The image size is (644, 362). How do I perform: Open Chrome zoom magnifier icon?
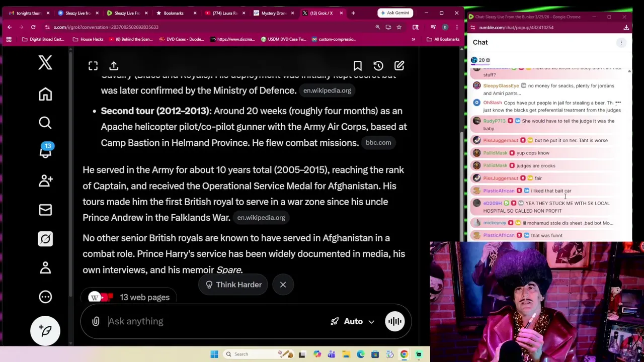pos(377,27)
